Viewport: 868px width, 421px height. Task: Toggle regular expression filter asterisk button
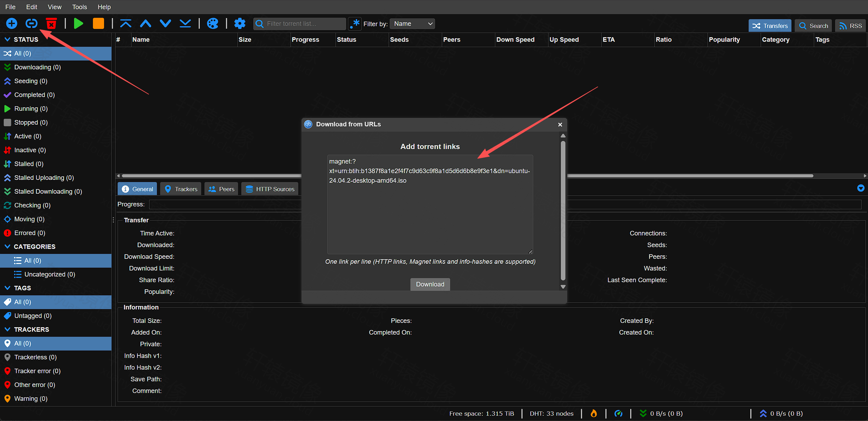coord(355,24)
